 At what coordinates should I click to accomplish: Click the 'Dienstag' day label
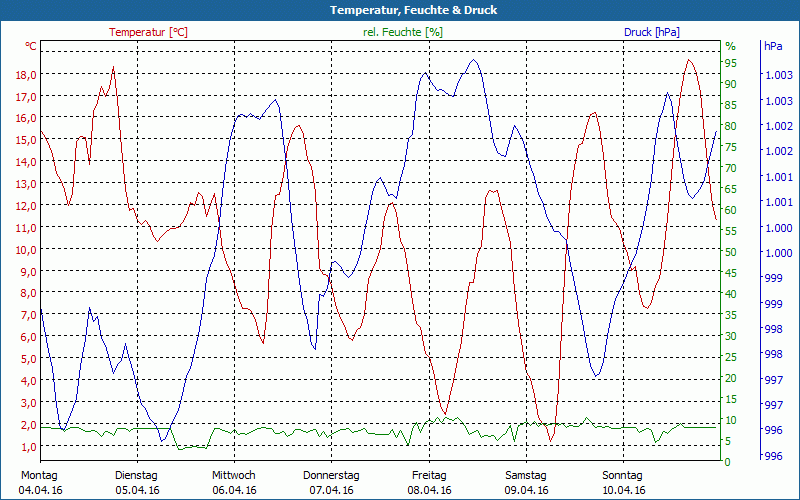[x=136, y=476]
